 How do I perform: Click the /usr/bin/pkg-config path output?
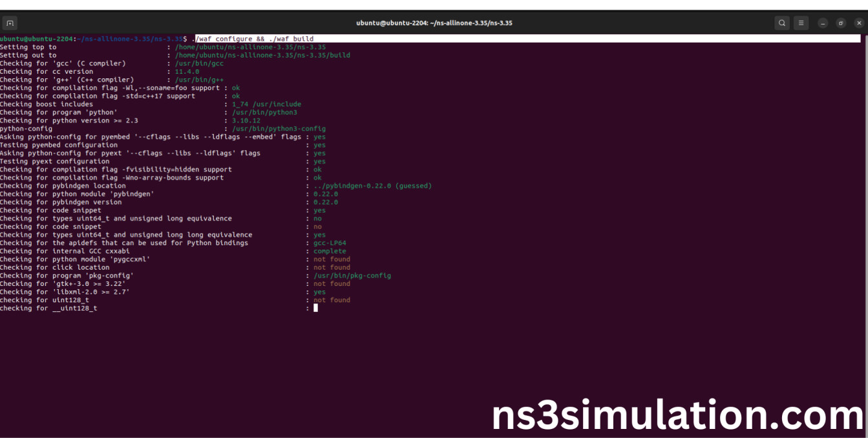352,276
